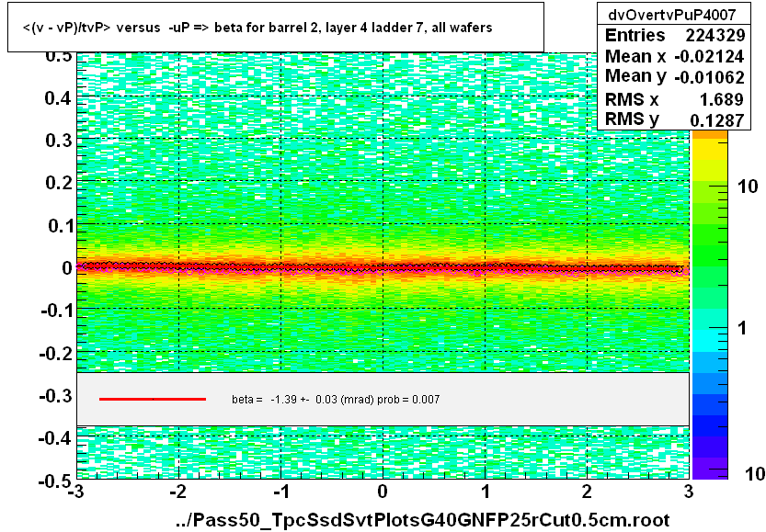
Task: Click y-axis label -0.1
Action: pos(57,311)
